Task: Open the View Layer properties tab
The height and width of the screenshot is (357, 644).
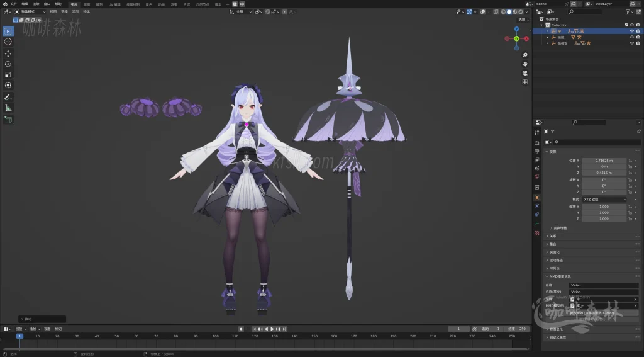Action: pyautogui.click(x=537, y=159)
